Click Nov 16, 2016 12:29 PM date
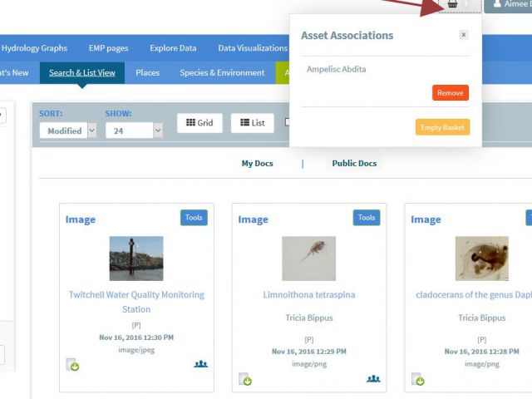The height and width of the screenshot is (399, 532). point(309,352)
